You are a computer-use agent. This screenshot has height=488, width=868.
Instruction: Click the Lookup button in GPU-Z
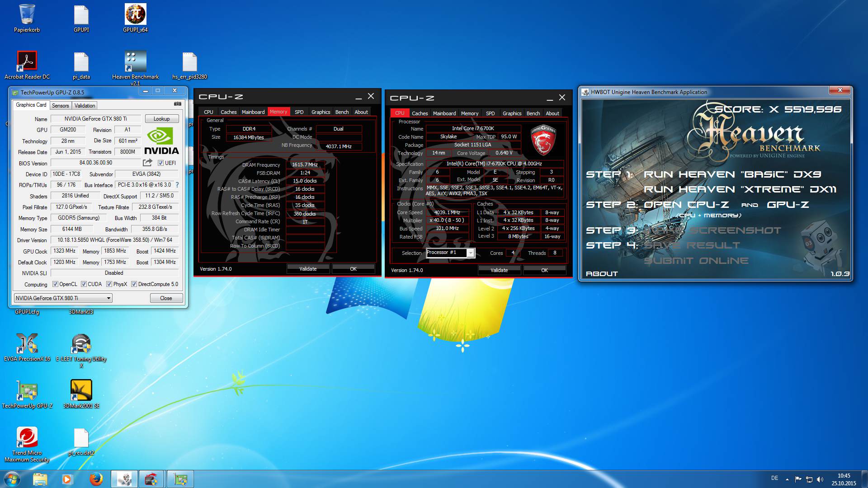coord(161,119)
